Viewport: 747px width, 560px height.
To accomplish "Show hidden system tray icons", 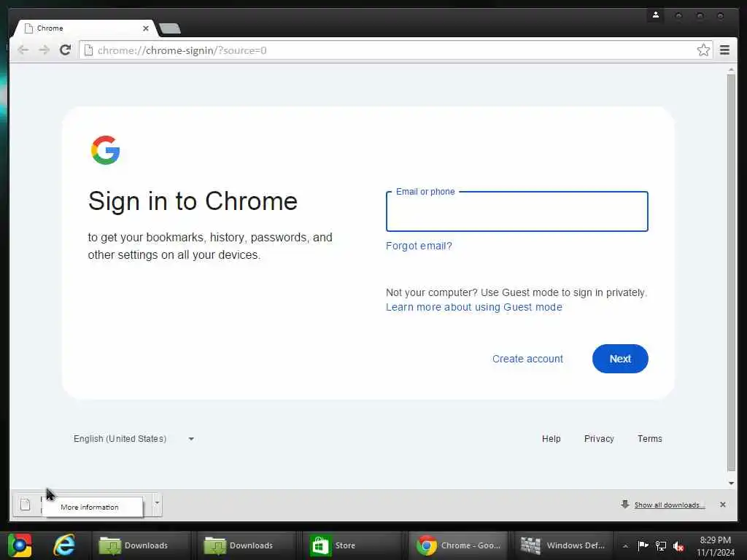I will tap(625, 546).
